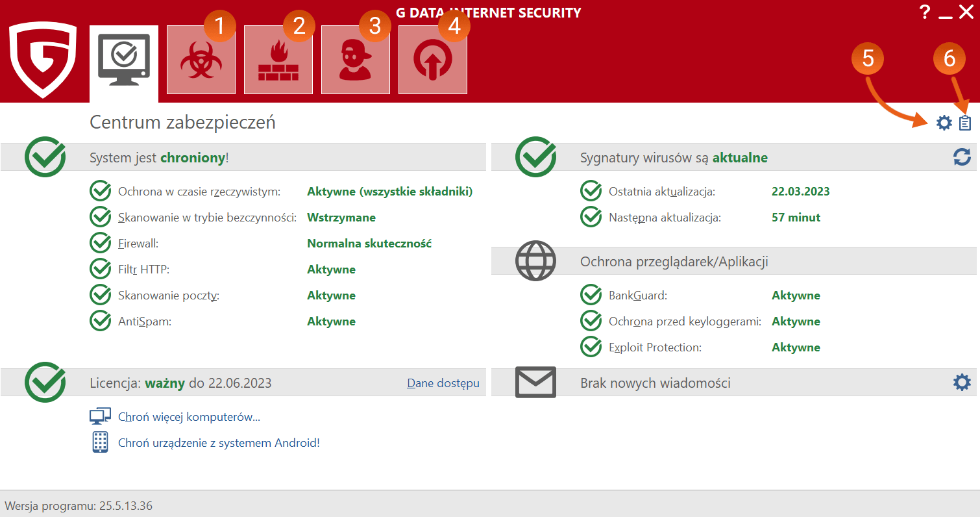The width and height of the screenshot is (980, 517).
Task: Open the logs clipboard icon
Action: (965, 123)
